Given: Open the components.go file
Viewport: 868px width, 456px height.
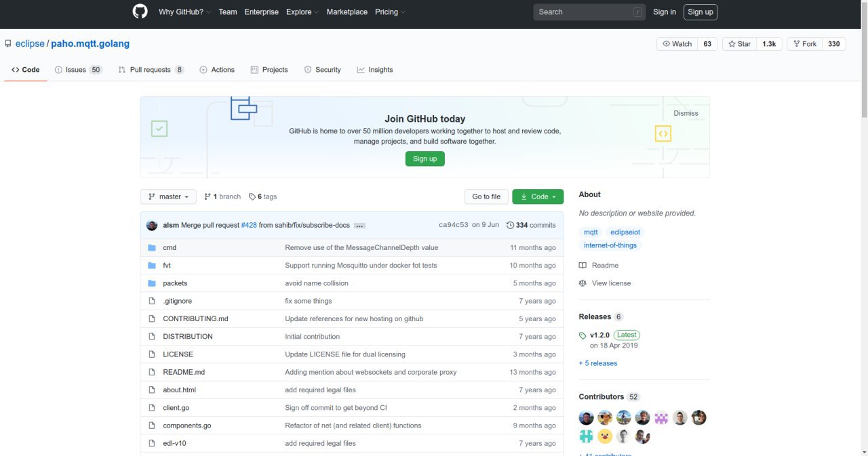Looking at the screenshot, I should (187, 426).
